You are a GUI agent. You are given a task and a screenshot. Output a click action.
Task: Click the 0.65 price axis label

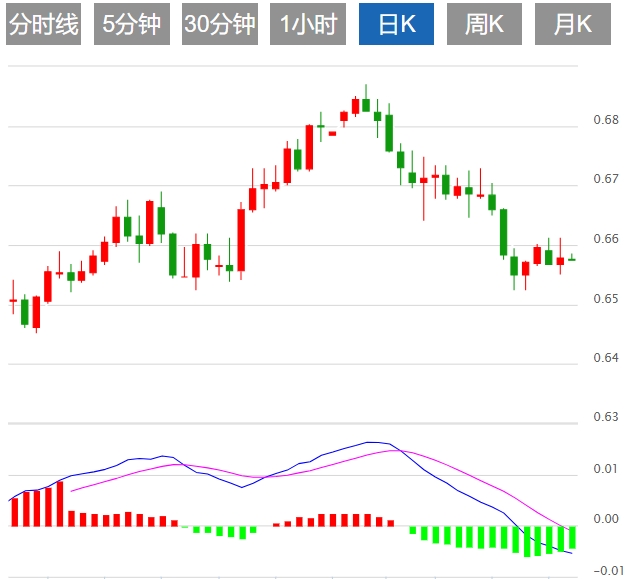605,298
